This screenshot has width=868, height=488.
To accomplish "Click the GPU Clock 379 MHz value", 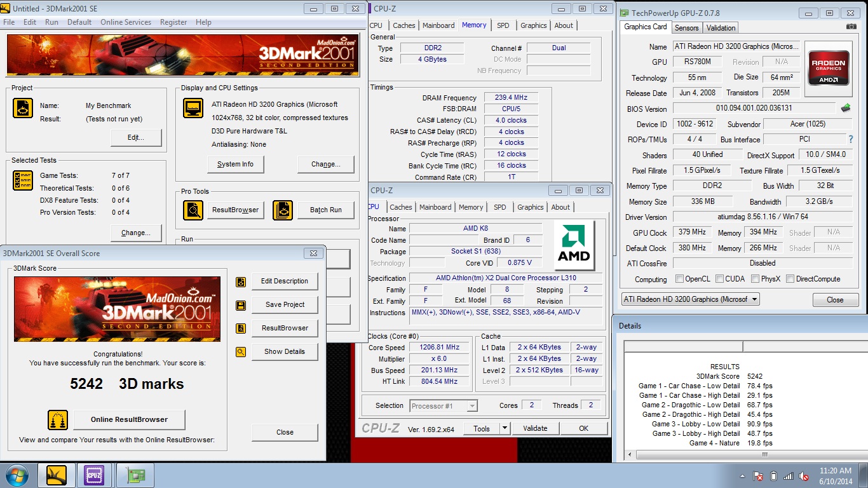I will (x=692, y=233).
